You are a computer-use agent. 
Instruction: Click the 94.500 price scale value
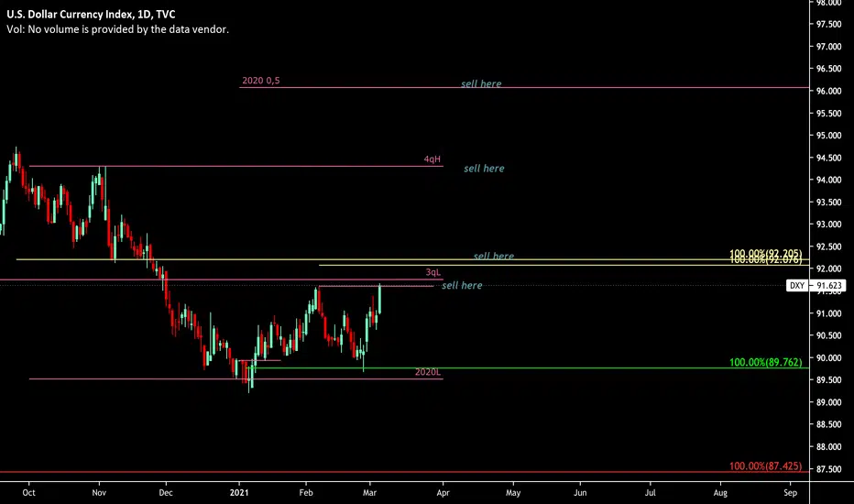pyautogui.click(x=828, y=158)
